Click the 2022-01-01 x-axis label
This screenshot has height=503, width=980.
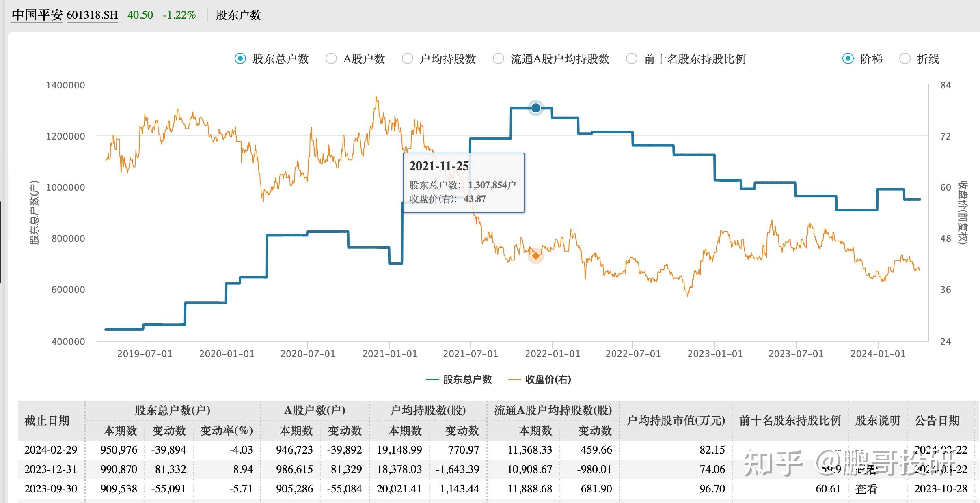click(553, 354)
